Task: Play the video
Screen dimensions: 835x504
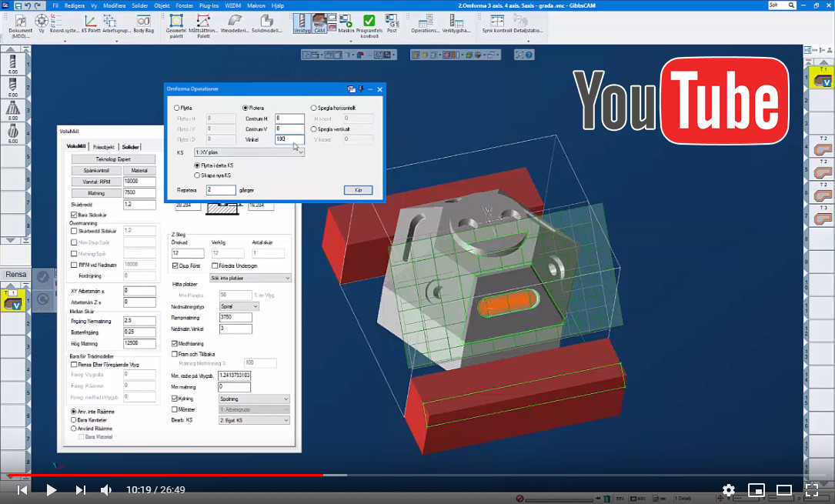Action: [x=51, y=489]
